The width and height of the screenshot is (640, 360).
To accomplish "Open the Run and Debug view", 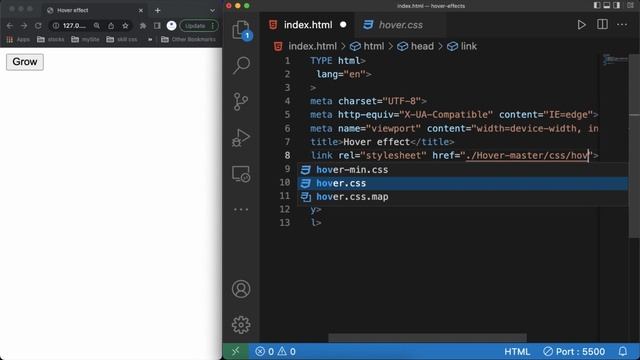I will (x=241, y=138).
